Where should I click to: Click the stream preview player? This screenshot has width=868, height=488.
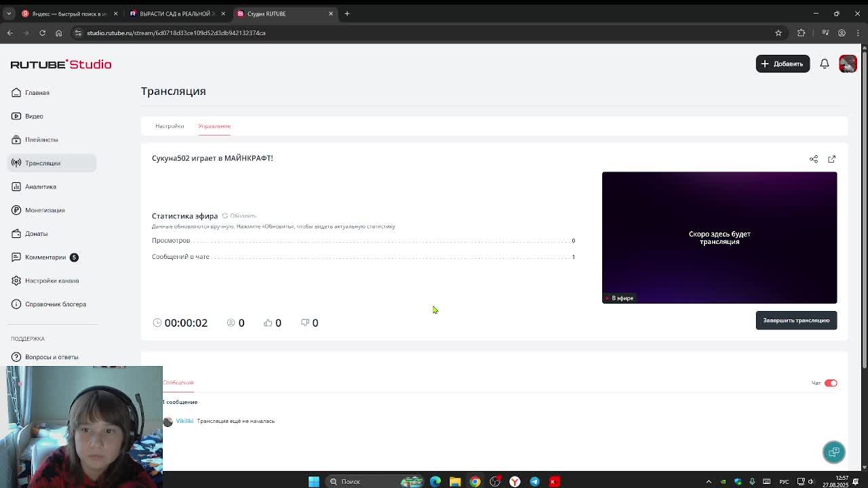tap(719, 237)
